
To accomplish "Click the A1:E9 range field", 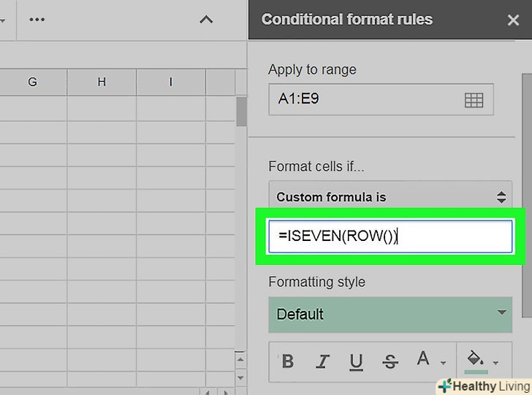I will click(365, 100).
